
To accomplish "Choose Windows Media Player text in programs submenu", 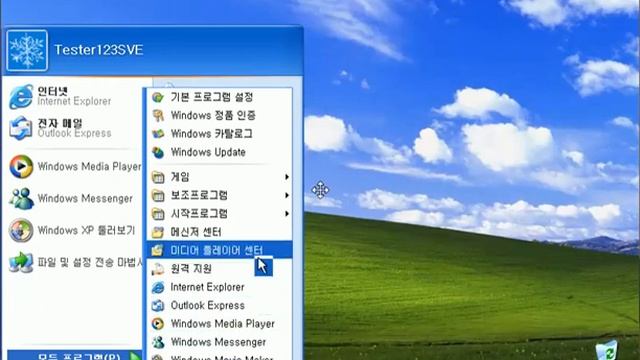I will coord(222,324).
